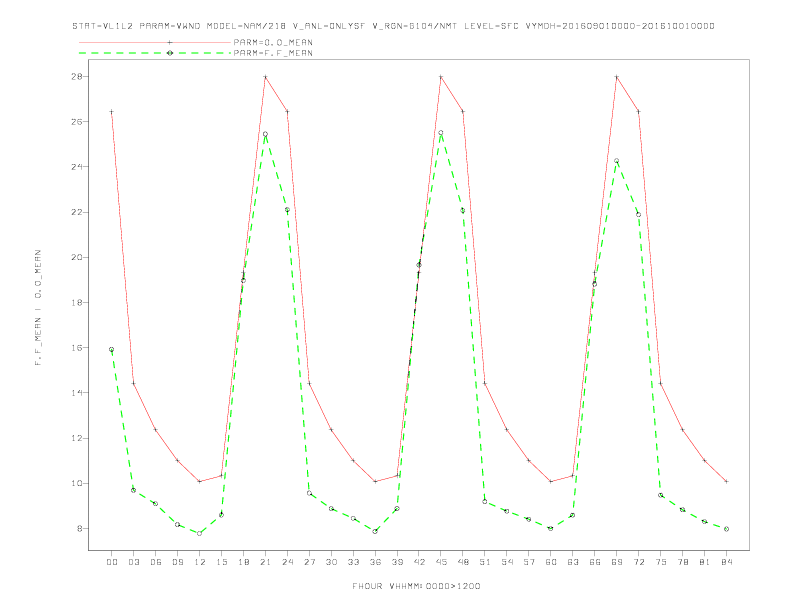Click the green peak marker at hour 45
Image resolution: width=792 pixels, height=612 pixels.
[441, 133]
